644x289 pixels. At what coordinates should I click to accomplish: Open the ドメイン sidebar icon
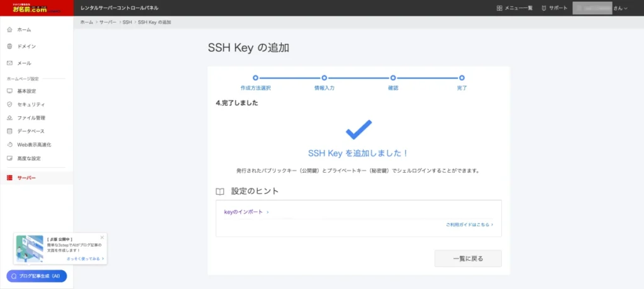pos(9,46)
